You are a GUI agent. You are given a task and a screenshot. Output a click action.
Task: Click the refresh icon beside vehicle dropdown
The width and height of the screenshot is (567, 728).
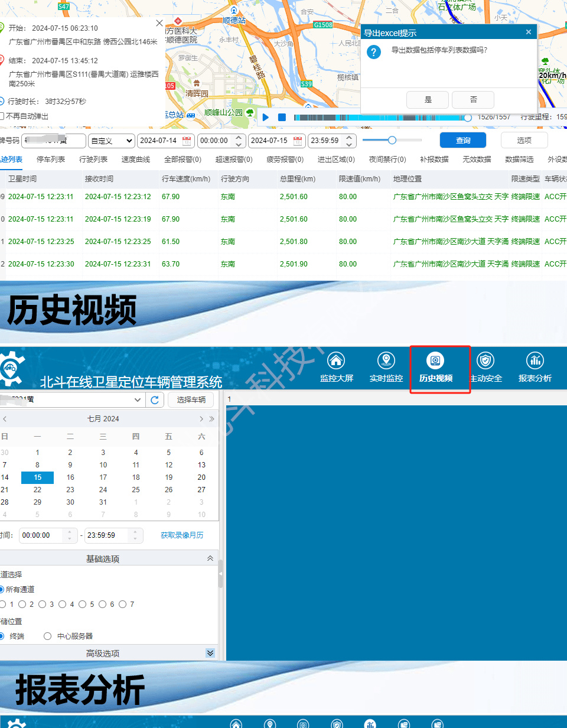pos(155,400)
